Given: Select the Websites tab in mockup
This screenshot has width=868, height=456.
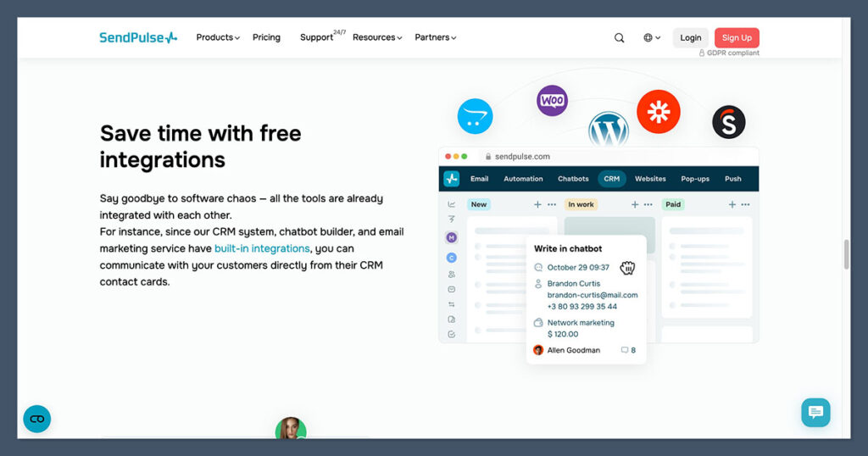Looking at the screenshot, I should [650, 179].
